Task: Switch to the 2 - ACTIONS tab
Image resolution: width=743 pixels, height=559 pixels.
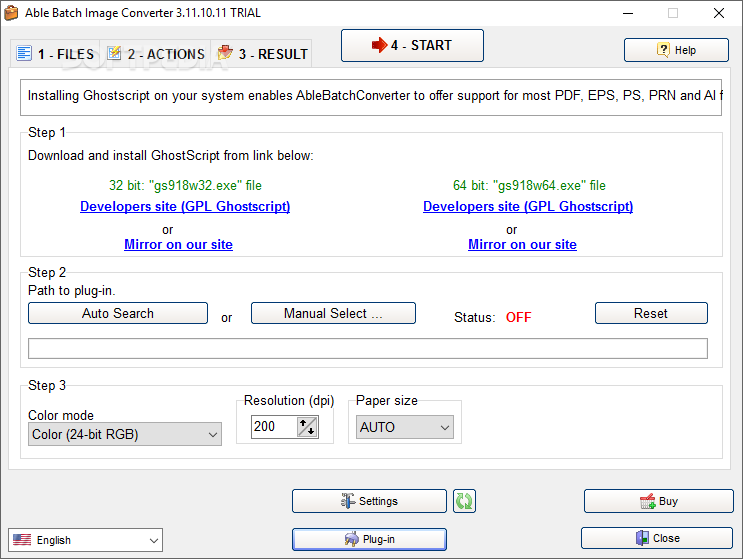Action: (155, 54)
